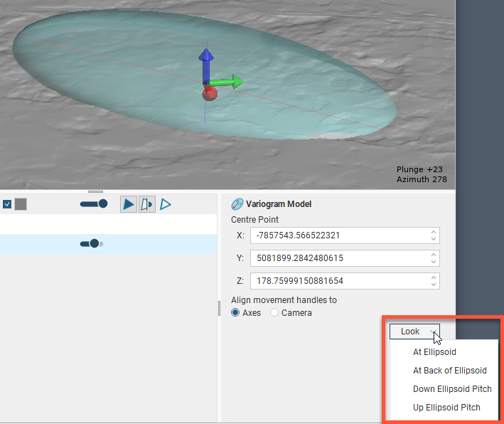The image size is (504, 424).
Task: Increase Y value with up stepper
Action: click(434, 255)
